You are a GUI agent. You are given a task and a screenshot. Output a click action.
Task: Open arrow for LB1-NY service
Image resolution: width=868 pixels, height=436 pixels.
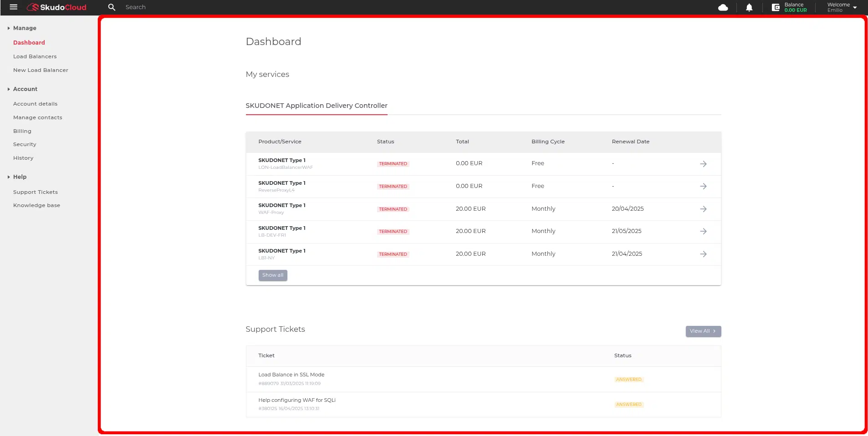[703, 254]
